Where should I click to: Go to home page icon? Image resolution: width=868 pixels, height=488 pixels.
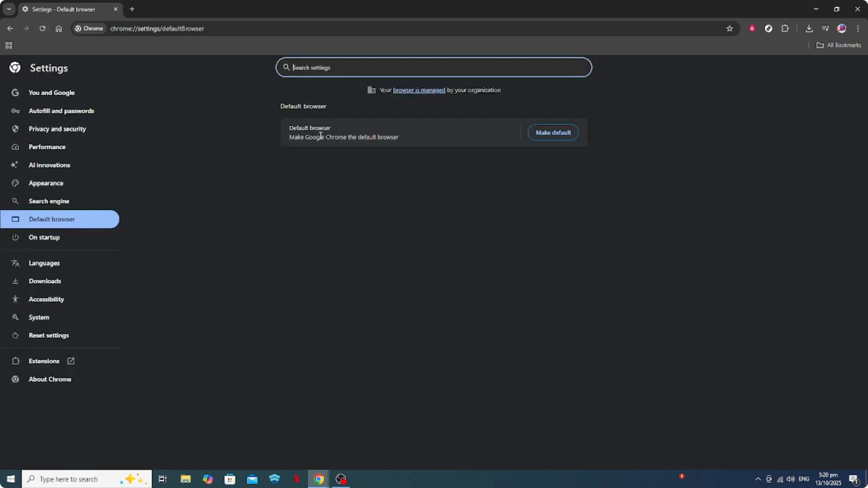tap(59, 29)
